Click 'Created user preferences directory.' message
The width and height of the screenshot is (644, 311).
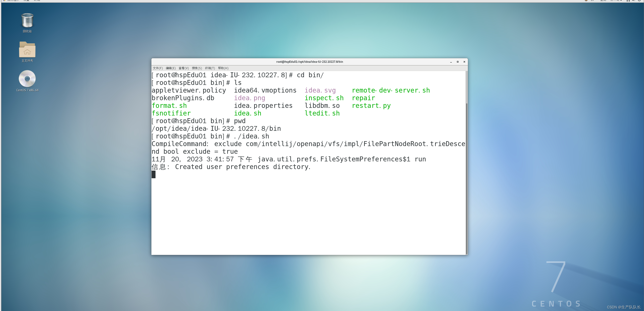[243, 167]
